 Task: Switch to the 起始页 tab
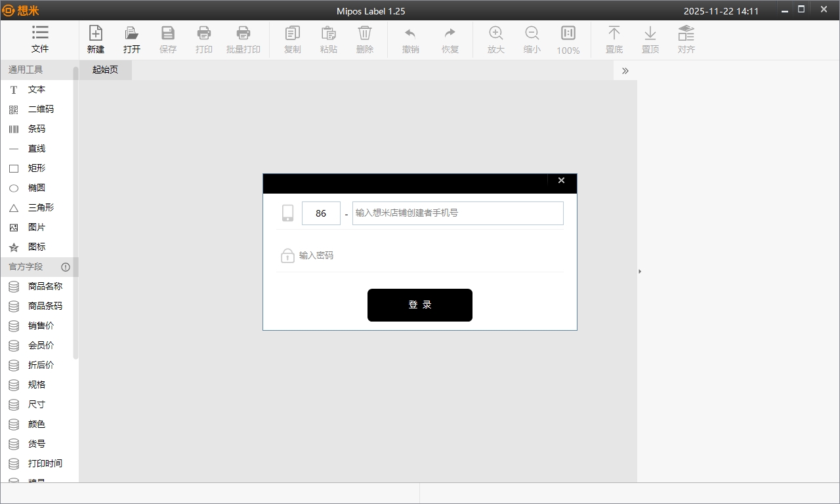(105, 70)
